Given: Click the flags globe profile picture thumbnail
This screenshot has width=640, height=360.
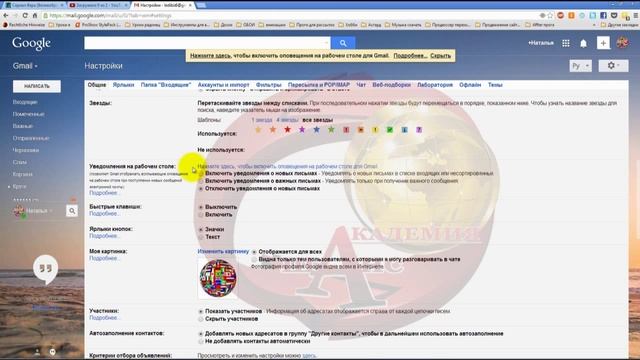Looking at the screenshot, I should (x=218, y=278).
